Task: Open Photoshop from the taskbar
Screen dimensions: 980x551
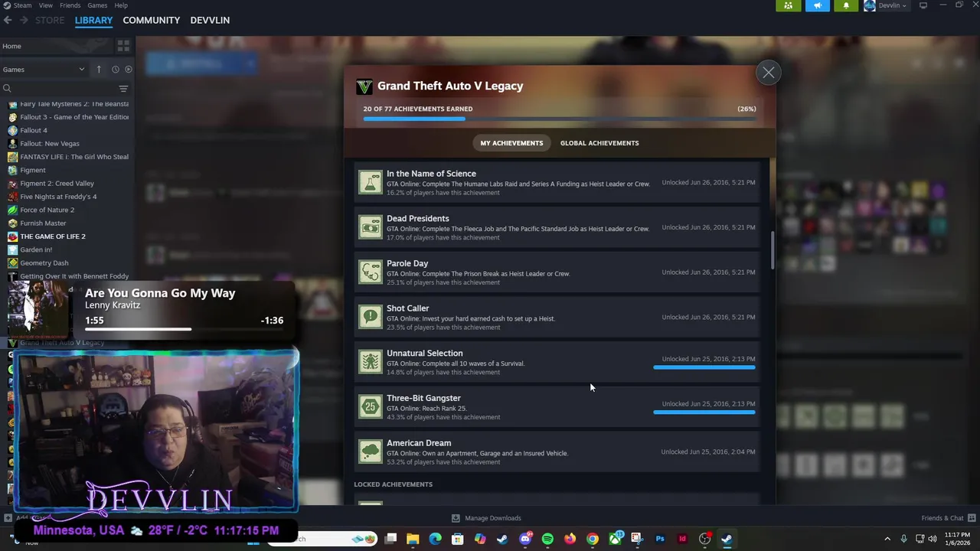Action: [660, 539]
